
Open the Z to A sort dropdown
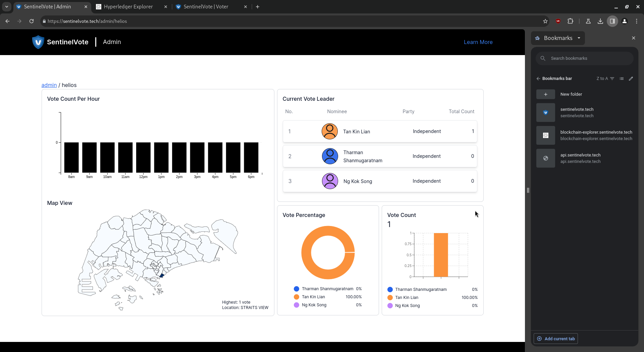(x=605, y=79)
